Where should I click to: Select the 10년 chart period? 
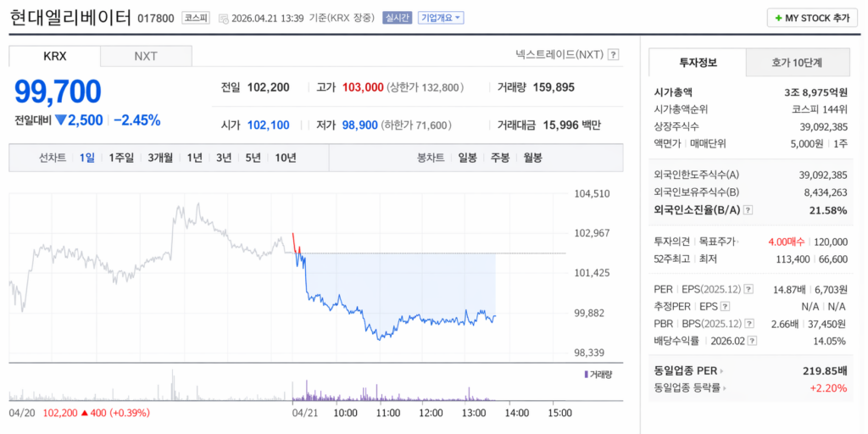pyautogui.click(x=285, y=158)
